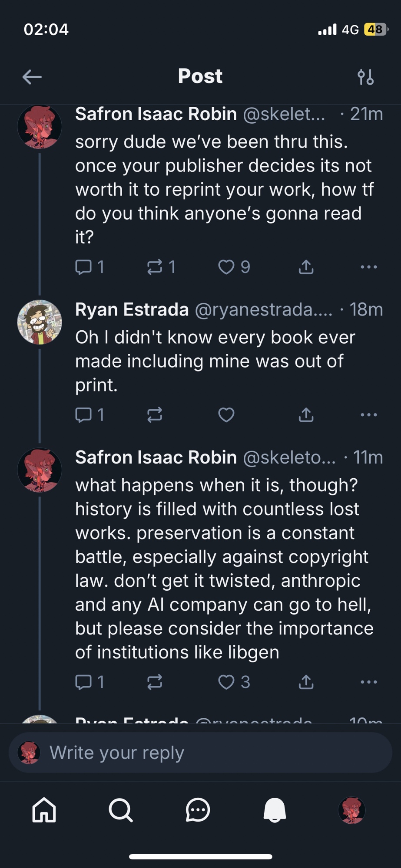The width and height of the screenshot is (401, 868).
Task: Repost Ryan Estrada's 18m post
Action: (x=155, y=415)
